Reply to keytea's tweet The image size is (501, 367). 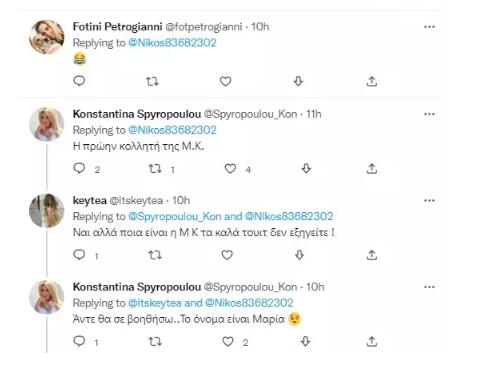click(x=79, y=255)
